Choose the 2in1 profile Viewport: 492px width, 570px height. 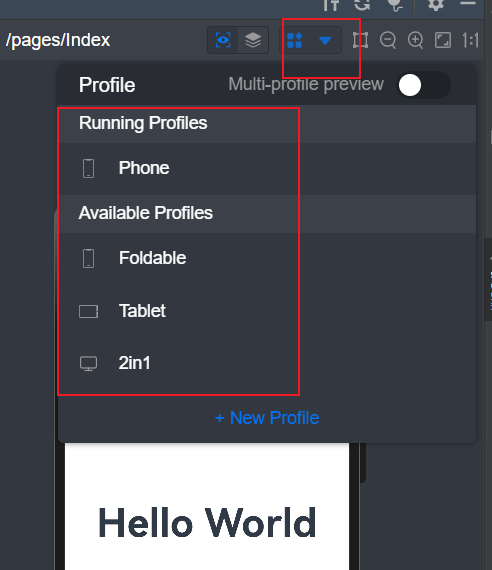coord(267,363)
